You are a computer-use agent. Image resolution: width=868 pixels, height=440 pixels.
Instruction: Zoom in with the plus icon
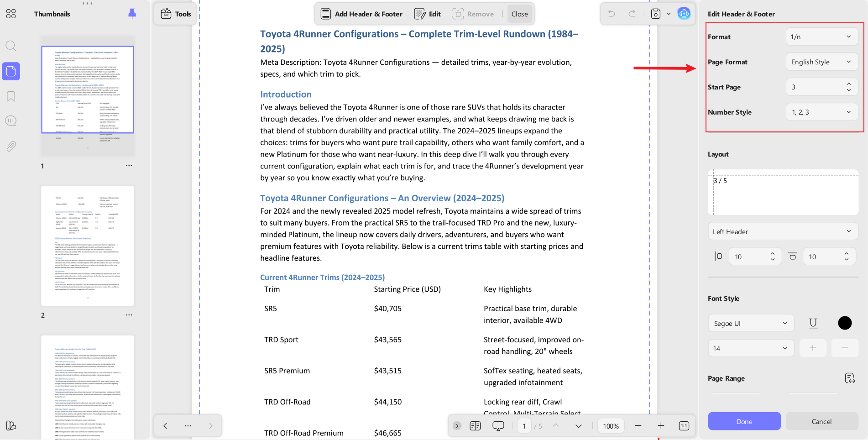(661, 426)
